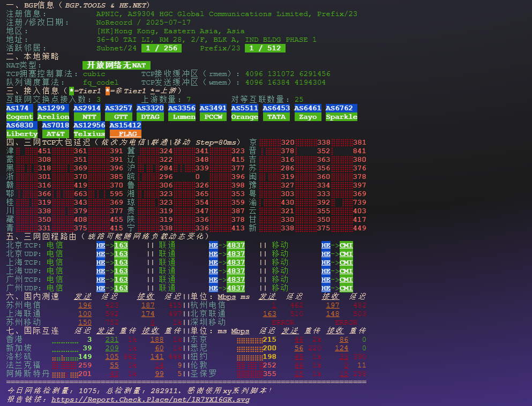Click the 4837 hop in Shanghai TCP Unicom route
The image size is (532, 406).
236,262
